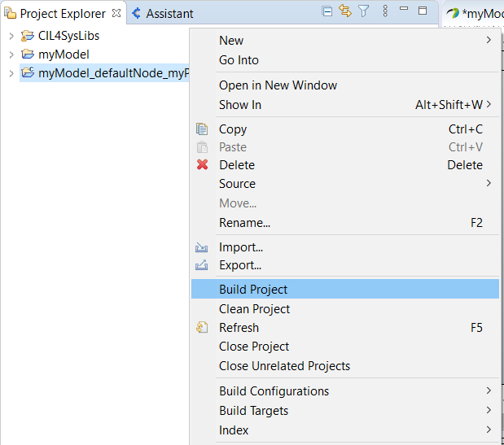Switch to the Project Explorer tab
This screenshot has width=504, height=445.
point(63,14)
